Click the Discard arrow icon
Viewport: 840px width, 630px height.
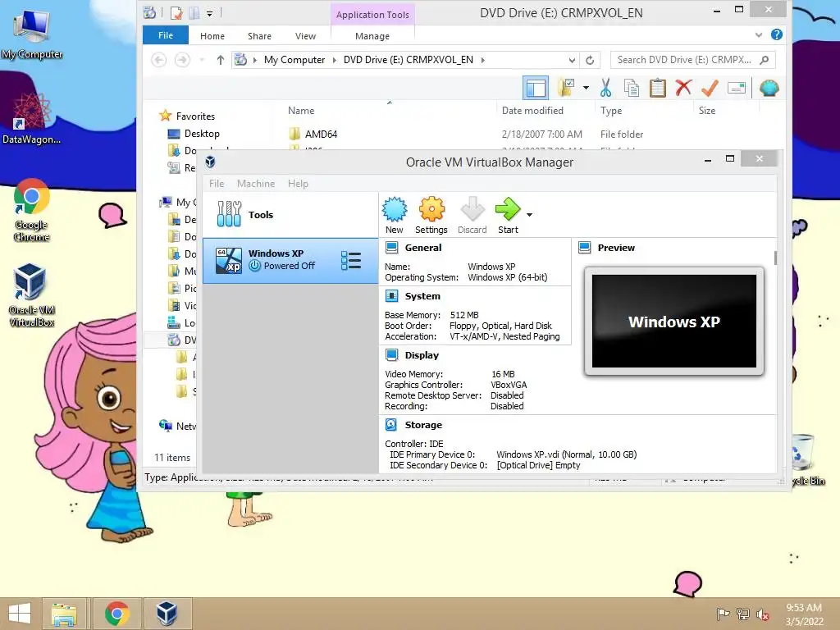click(x=472, y=209)
